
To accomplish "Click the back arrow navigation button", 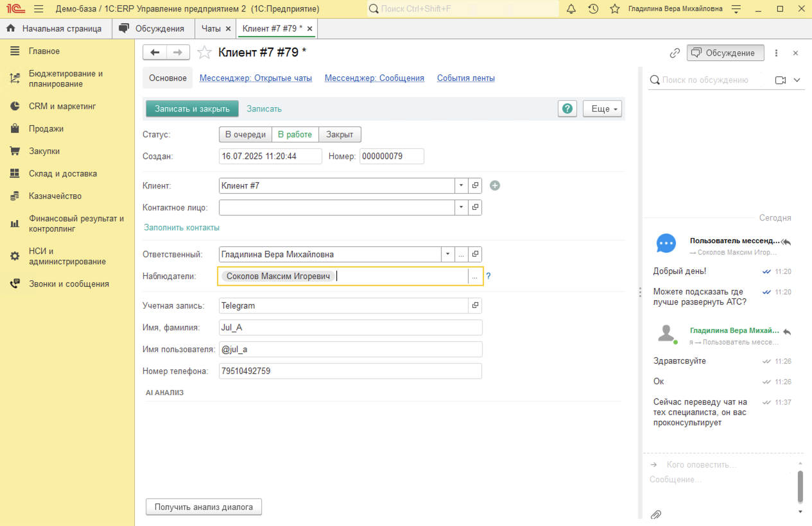I will (x=155, y=53).
